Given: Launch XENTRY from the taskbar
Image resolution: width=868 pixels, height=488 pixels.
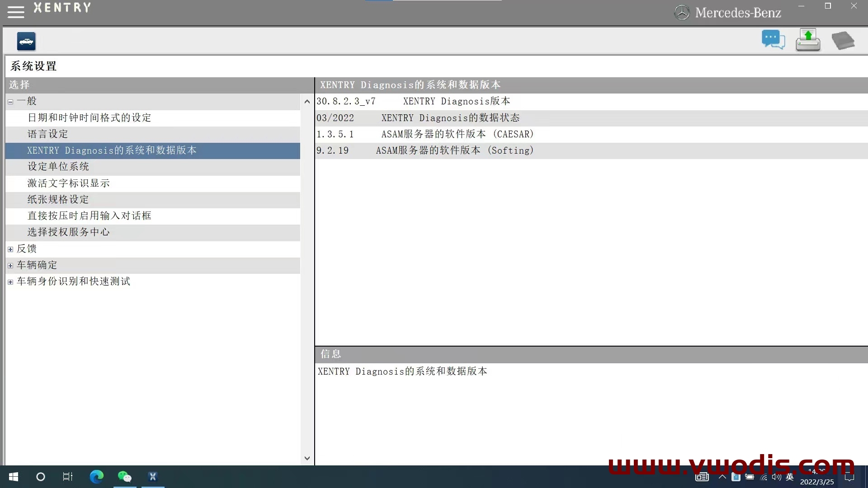Looking at the screenshot, I should pos(152,477).
